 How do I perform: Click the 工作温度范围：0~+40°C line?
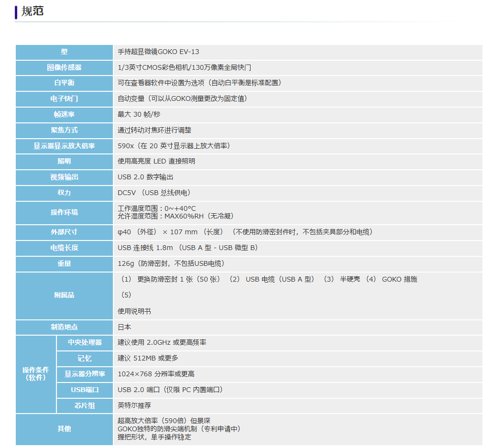(156, 208)
